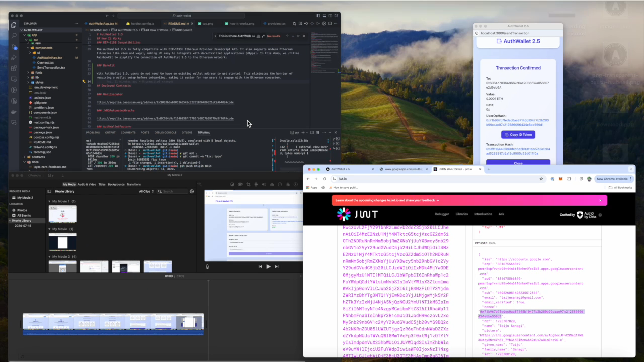Open the DEBUG CONSOLE panel tab

pyautogui.click(x=166, y=132)
